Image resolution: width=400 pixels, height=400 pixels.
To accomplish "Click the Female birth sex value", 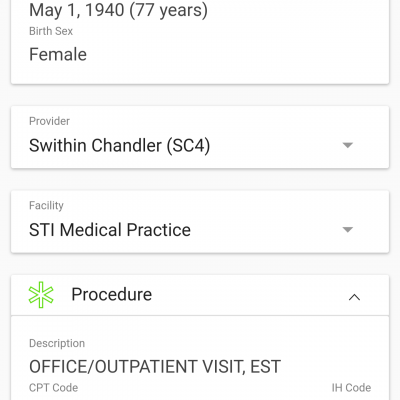I will point(58,54).
